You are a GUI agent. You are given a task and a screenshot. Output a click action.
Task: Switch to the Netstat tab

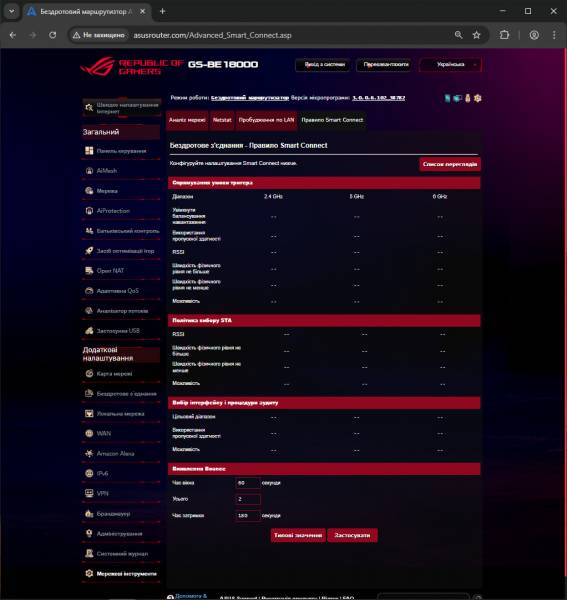(222, 120)
